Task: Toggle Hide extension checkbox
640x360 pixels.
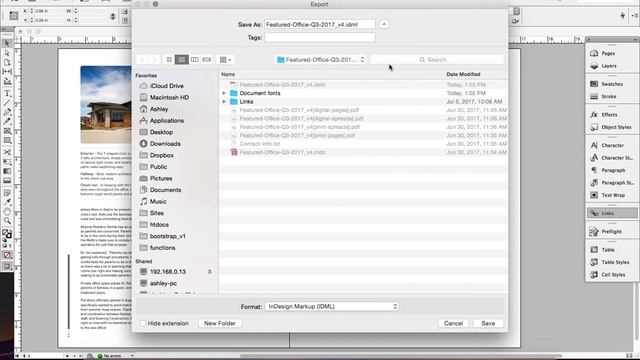Action: (x=143, y=323)
